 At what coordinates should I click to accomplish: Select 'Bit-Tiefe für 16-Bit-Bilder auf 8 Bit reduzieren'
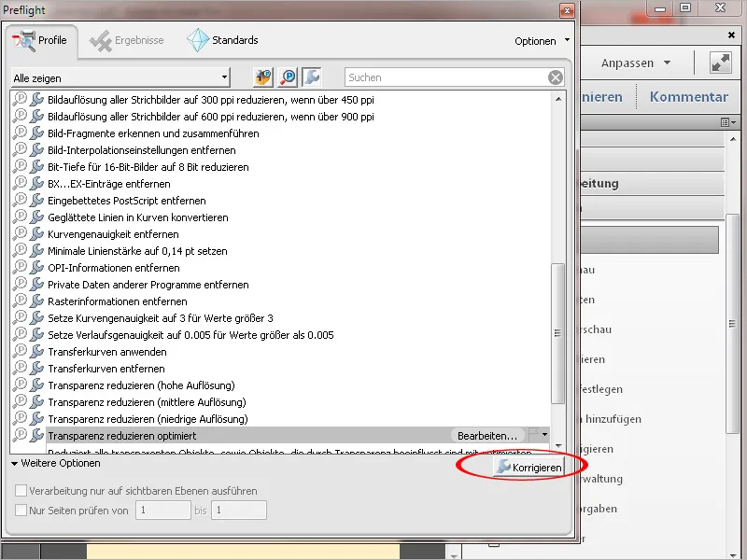tap(148, 167)
